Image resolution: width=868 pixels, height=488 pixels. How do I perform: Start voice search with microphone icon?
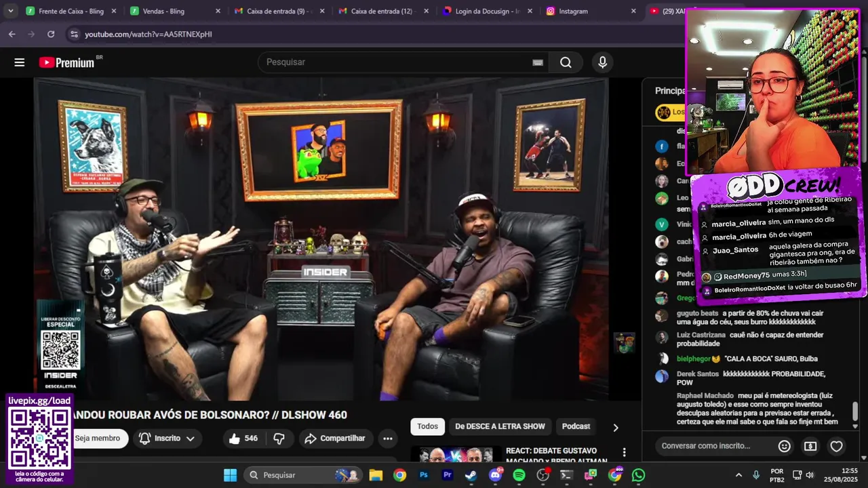click(602, 62)
